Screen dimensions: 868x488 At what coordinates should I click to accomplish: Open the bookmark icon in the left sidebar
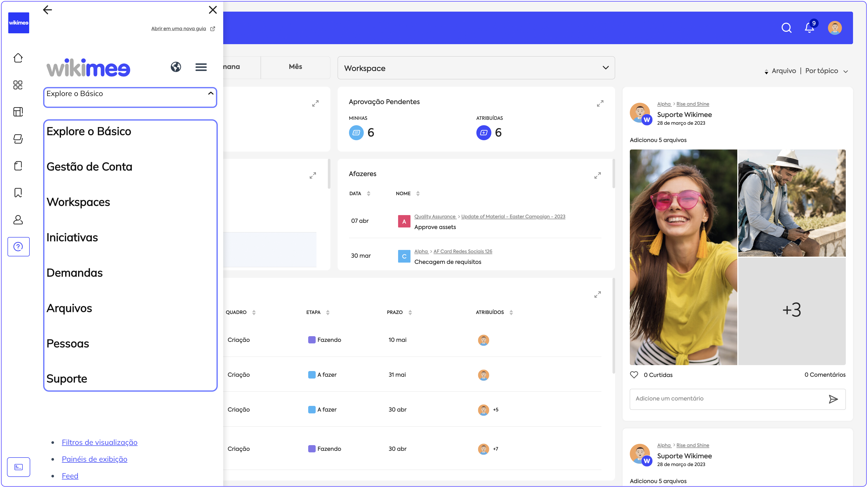[x=18, y=193]
